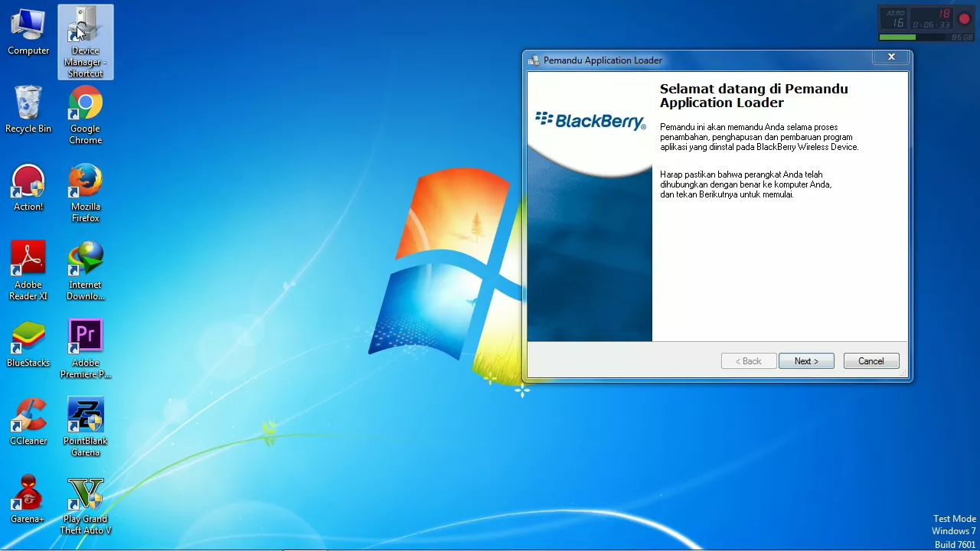This screenshot has width=980, height=551.
Task: Select Play Grand Theft Auto V icon
Action: (x=86, y=505)
